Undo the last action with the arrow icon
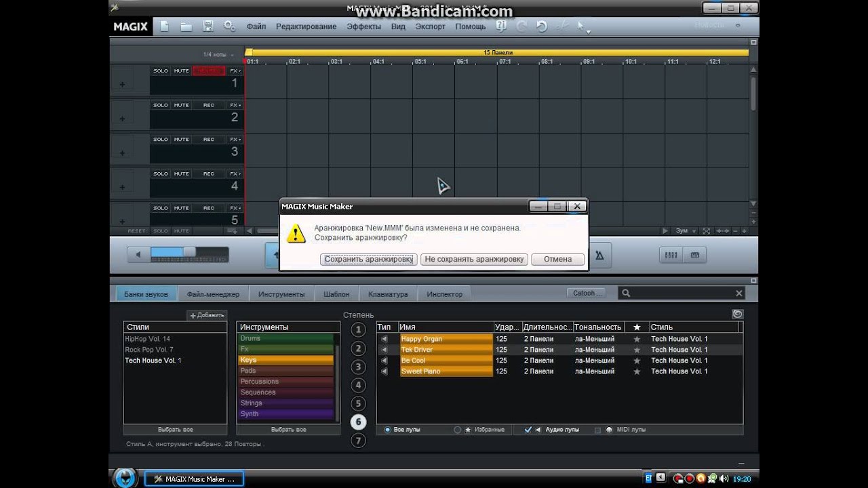Image resolution: width=868 pixels, height=488 pixels. point(541,26)
